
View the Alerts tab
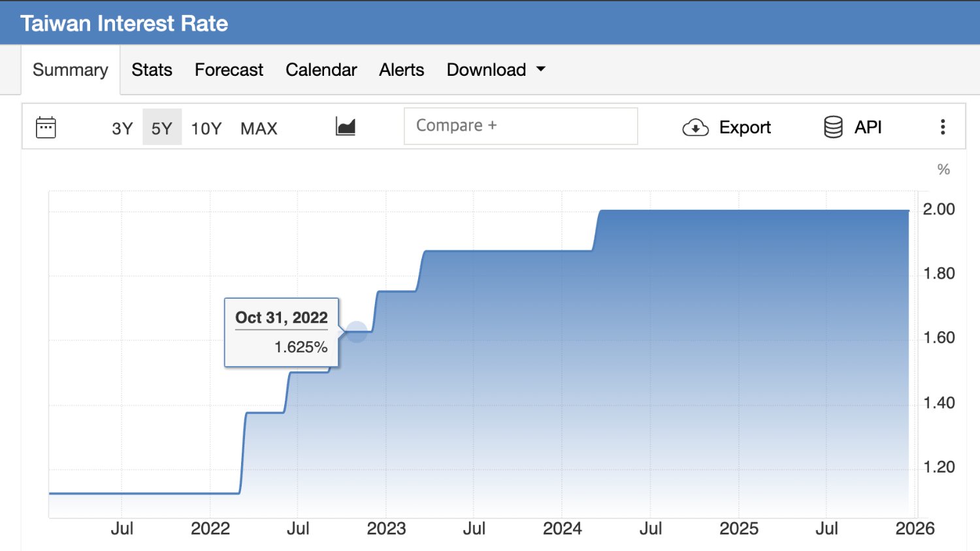(401, 70)
